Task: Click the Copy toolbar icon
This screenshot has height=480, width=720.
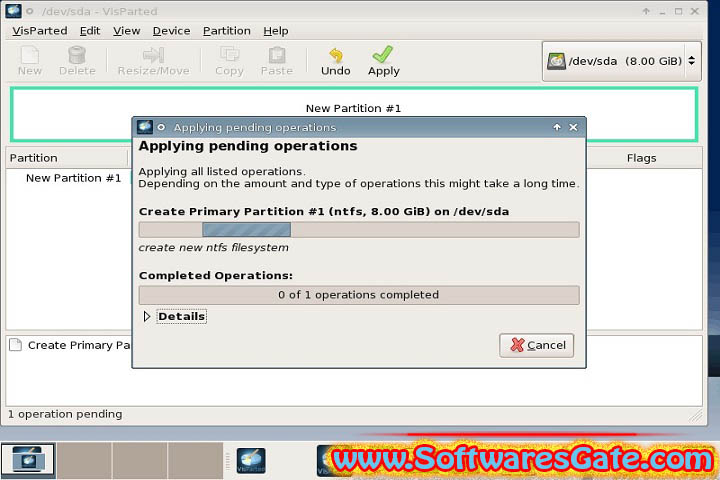Action: (229, 61)
